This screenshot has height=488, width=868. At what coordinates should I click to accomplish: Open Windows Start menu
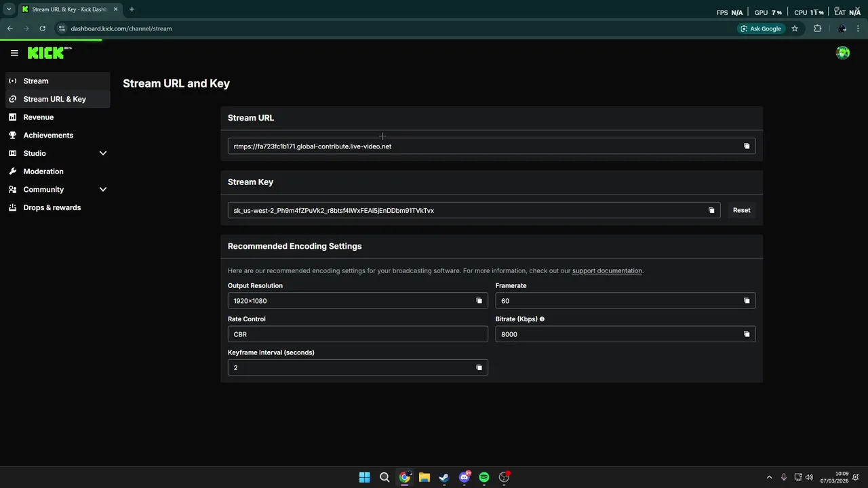tap(364, 477)
